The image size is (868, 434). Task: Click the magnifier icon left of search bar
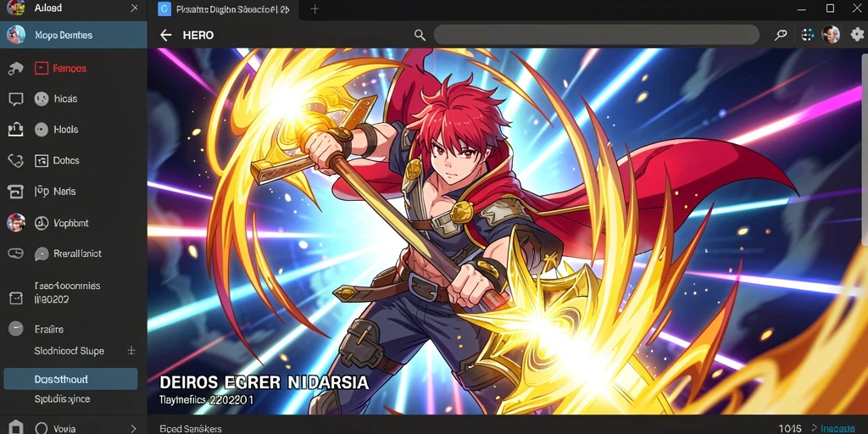tap(420, 36)
